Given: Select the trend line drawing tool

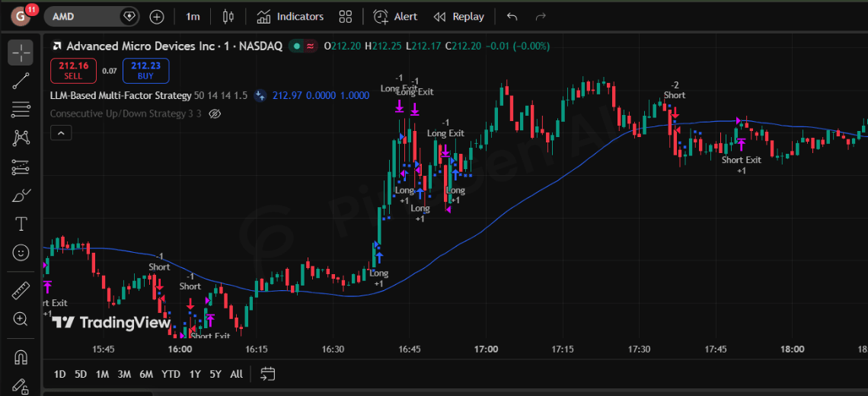Looking at the screenshot, I should [x=21, y=81].
